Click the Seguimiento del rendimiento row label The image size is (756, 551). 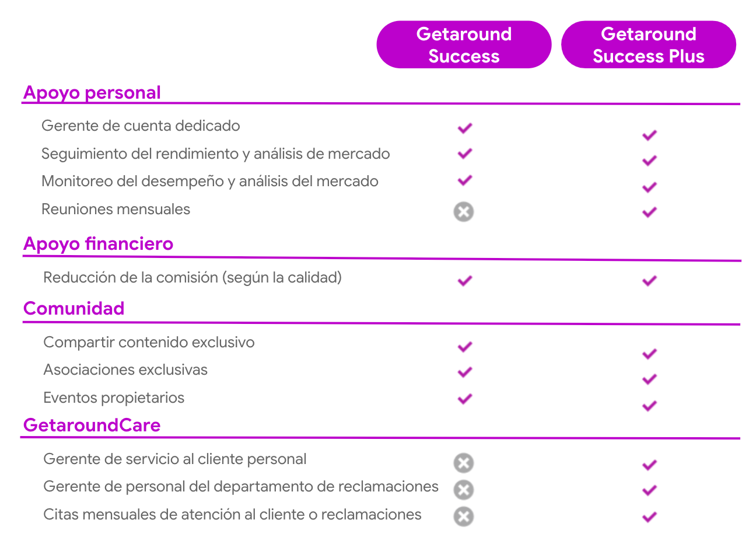(215, 154)
